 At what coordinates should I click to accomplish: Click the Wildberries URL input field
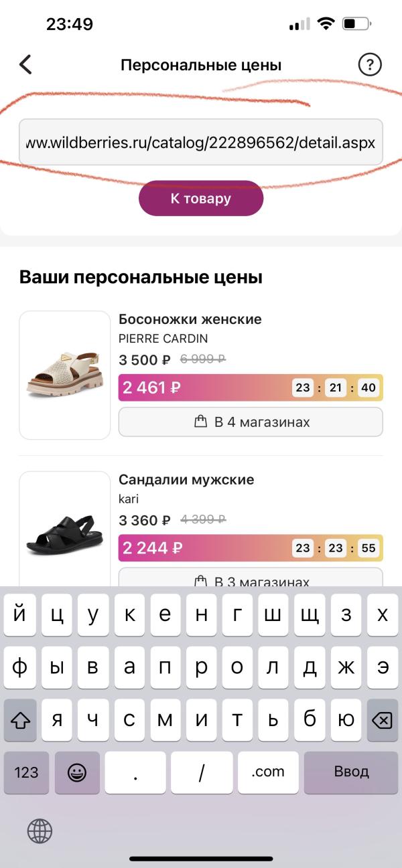click(200, 143)
